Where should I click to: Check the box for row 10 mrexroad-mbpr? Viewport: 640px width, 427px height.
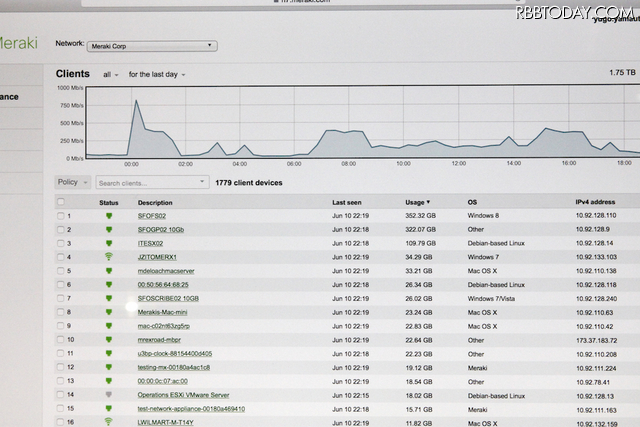click(60, 340)
